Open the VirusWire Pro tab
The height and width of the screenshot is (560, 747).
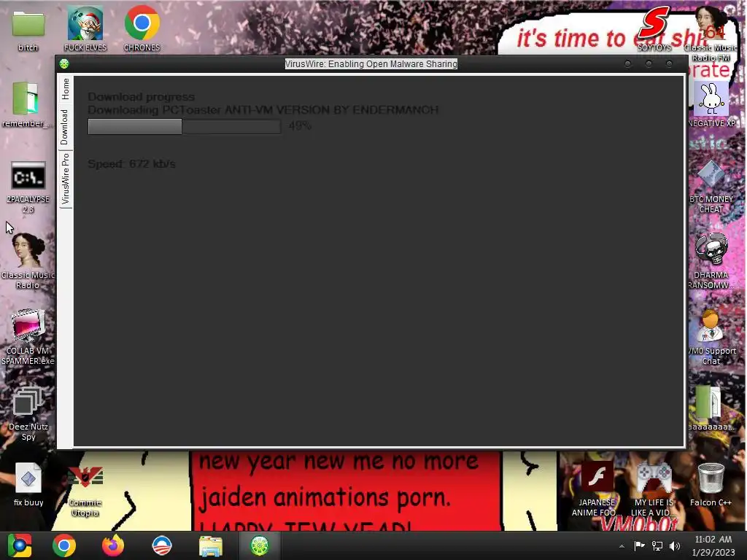(x=65, y=179)
